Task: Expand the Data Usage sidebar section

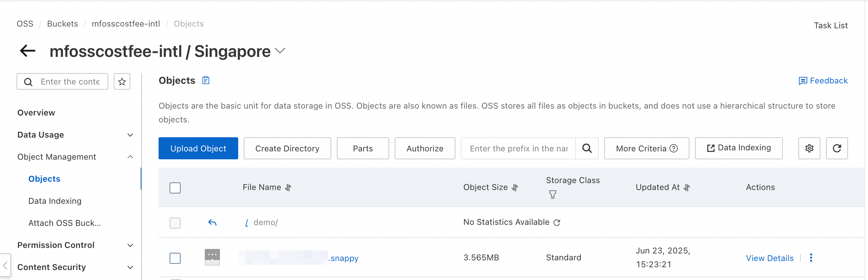Action: pyautogui.click(x=130, y=135)
